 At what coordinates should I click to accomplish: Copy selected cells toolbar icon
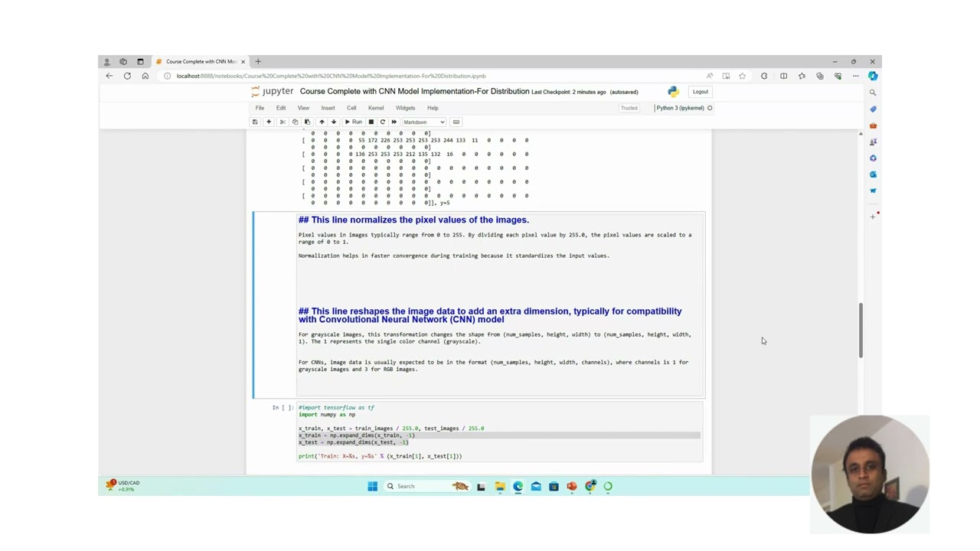[x=295, y=122]
